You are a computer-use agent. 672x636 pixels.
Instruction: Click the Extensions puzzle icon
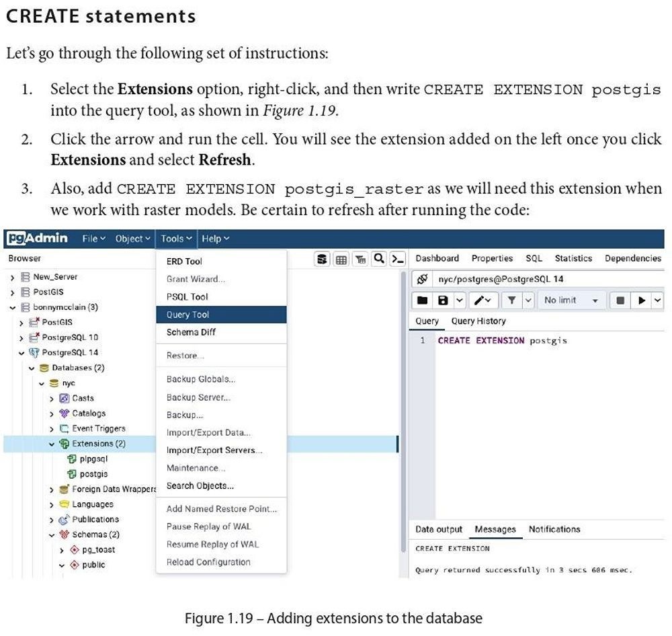point(64,444)
